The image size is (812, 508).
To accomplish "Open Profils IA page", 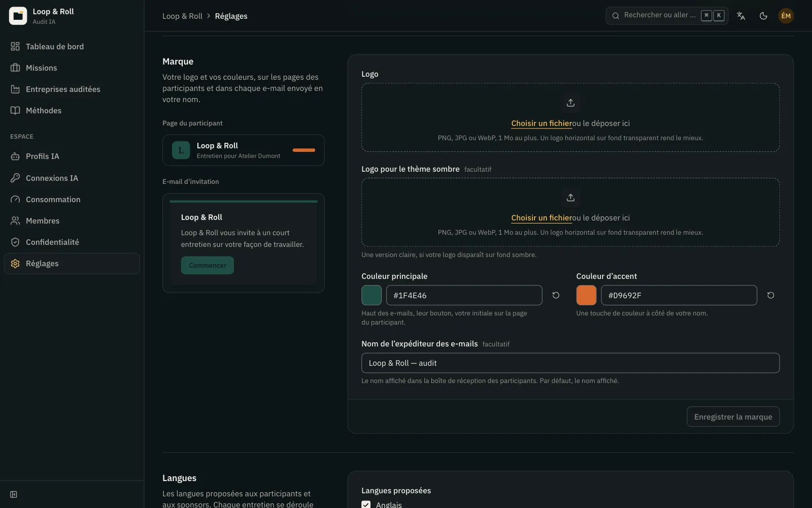I will 72,156.
